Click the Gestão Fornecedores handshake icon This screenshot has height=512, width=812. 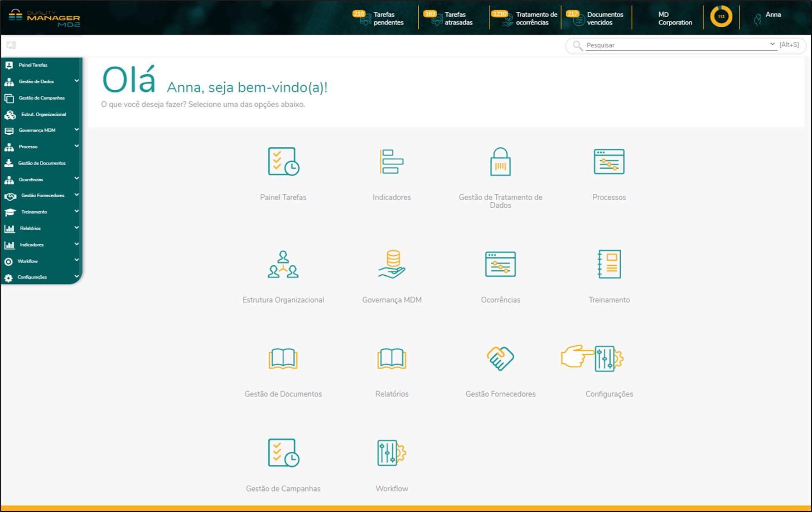(500, 358)
